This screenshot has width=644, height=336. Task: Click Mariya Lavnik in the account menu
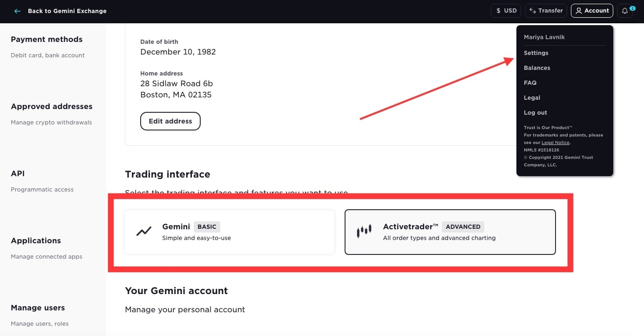[x=544, y=37]
